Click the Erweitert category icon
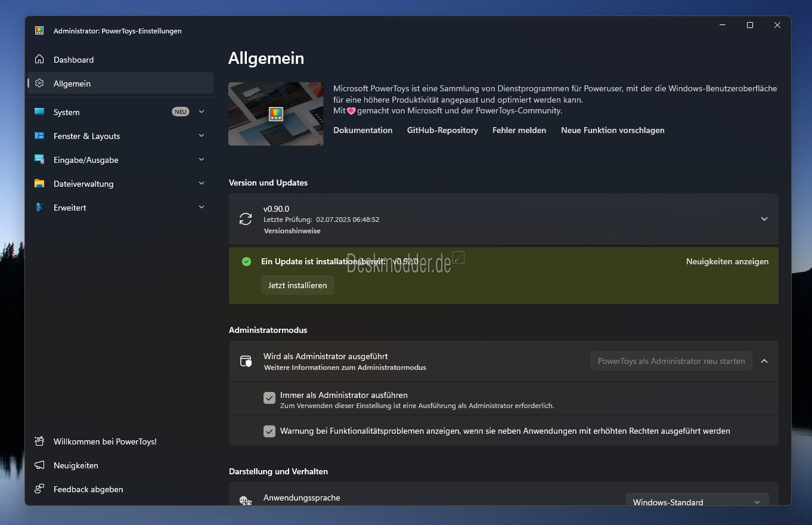Viewport: 812px width, 525px height. click(x=39, y=207)
